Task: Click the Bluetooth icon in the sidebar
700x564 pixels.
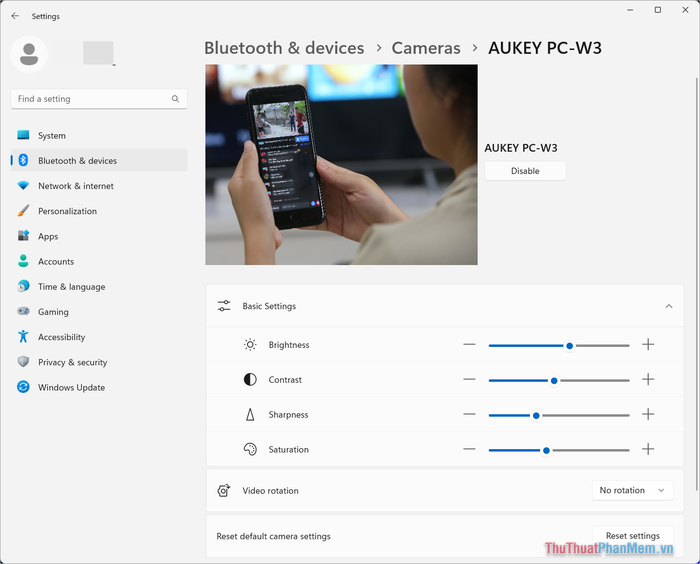Action: [x=23, y=160]
